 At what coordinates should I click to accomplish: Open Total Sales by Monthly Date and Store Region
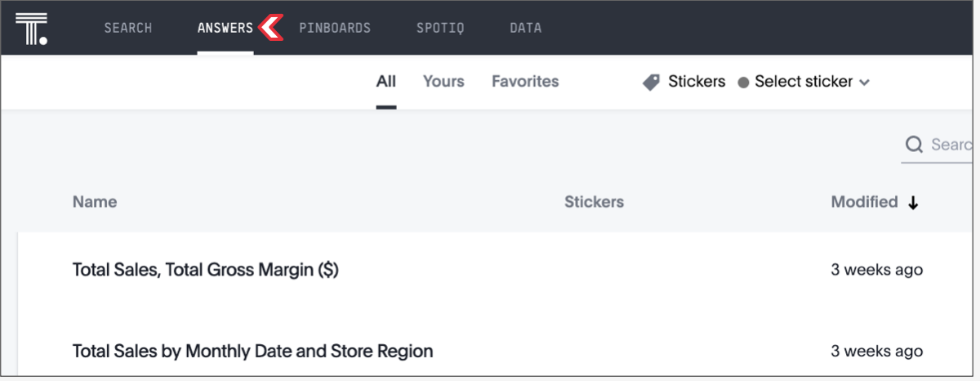(252, 352)
